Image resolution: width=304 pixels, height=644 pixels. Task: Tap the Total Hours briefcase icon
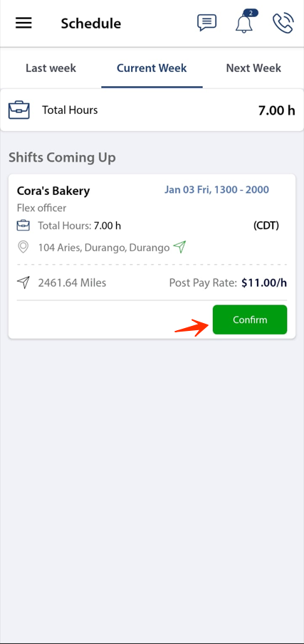click(19, 110)
